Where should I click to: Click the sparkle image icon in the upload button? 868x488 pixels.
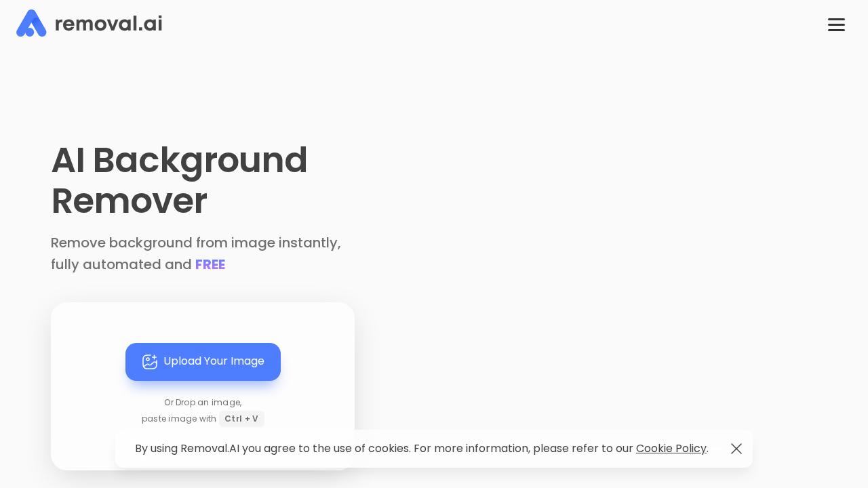tap(150, 362)
